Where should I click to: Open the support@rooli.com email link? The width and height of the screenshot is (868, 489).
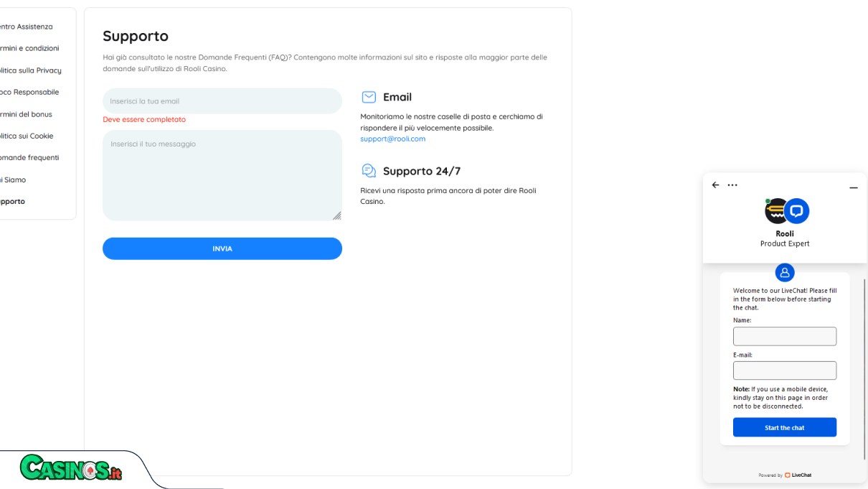click(392, 139)
